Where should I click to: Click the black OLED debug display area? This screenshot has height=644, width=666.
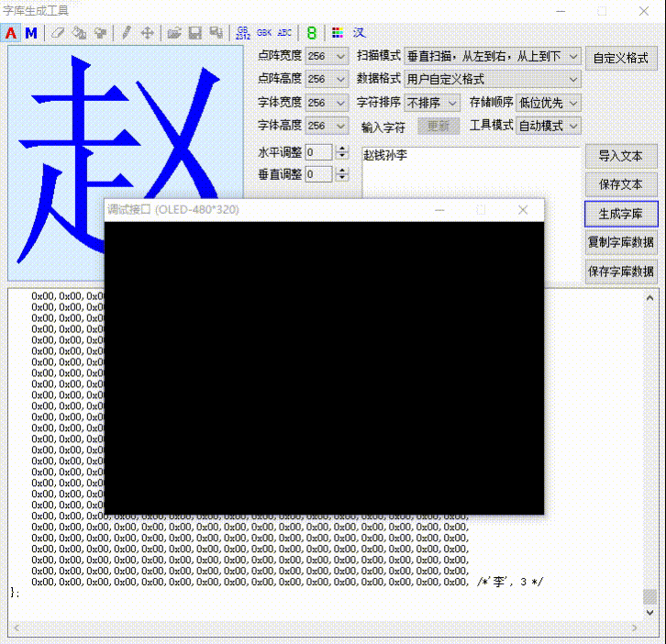(x=324, y=368)
